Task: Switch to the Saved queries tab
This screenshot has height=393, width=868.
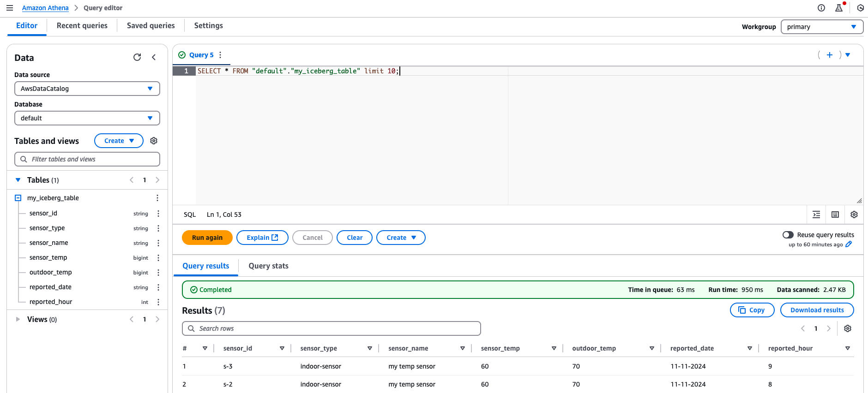Action: [151, 26]
